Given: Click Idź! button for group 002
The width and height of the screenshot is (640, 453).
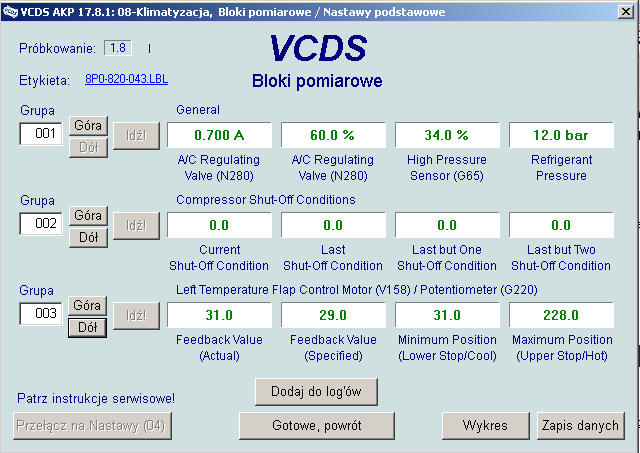Looking at the screenshot, I should [x=136, y=226].
